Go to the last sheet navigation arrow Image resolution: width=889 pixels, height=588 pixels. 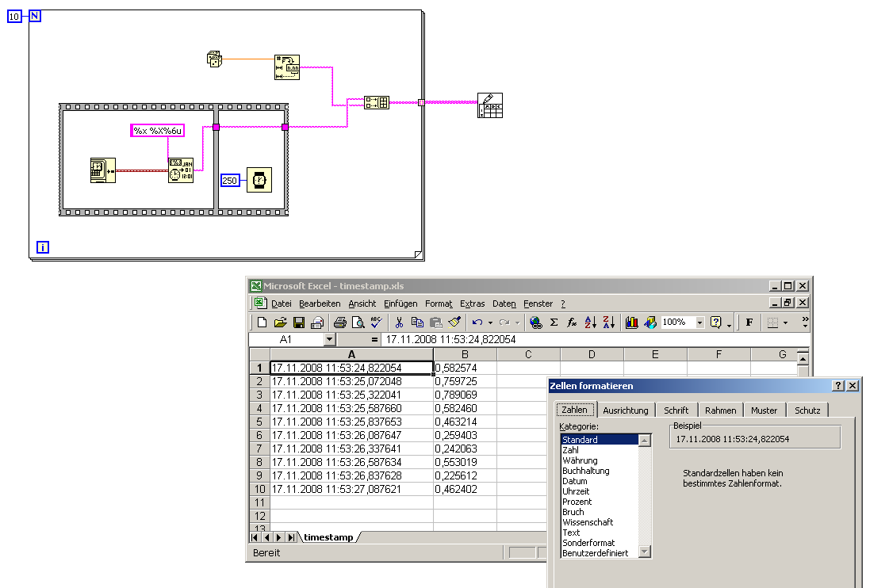[x=291, y=537]
